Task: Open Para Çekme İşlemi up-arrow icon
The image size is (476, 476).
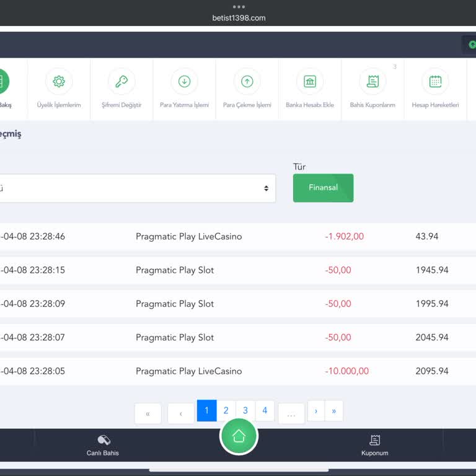Action: pyautogui.click(x=247, y=81)
